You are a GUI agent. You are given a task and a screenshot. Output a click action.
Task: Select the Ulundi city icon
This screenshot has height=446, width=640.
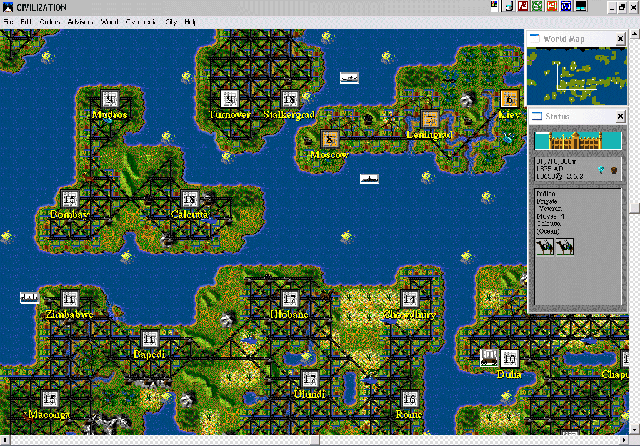(310, 379)
